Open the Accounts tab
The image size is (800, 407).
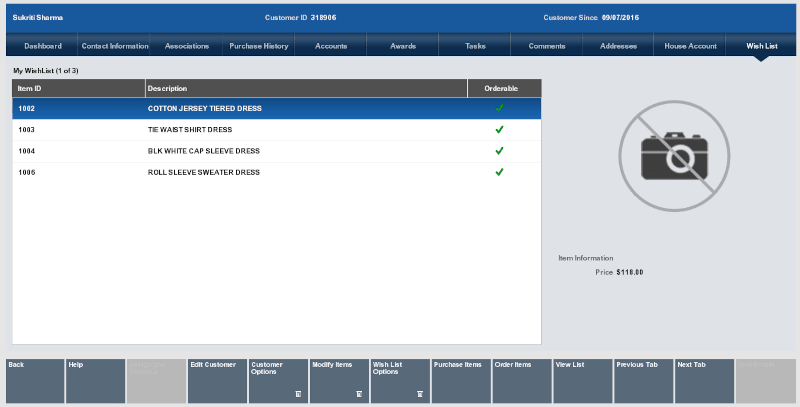331,46
